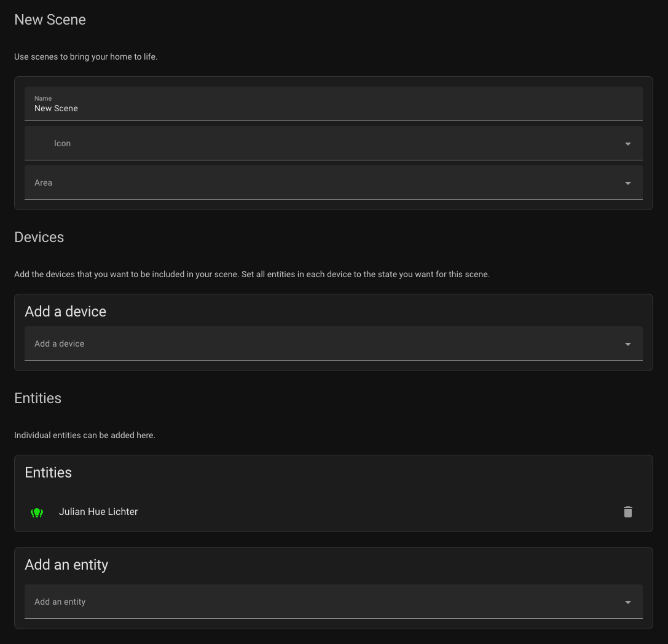Click the Entities section heading above the description

click(38, 398)
